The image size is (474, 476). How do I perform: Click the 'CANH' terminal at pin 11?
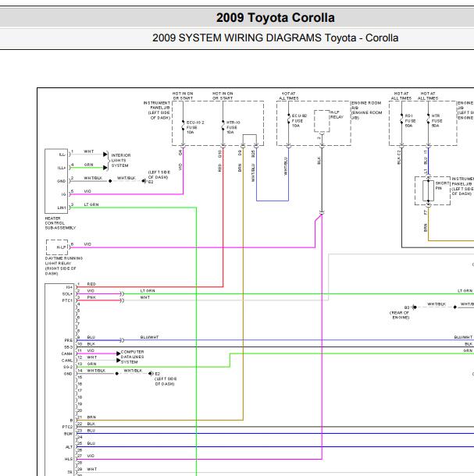(67, 353)
